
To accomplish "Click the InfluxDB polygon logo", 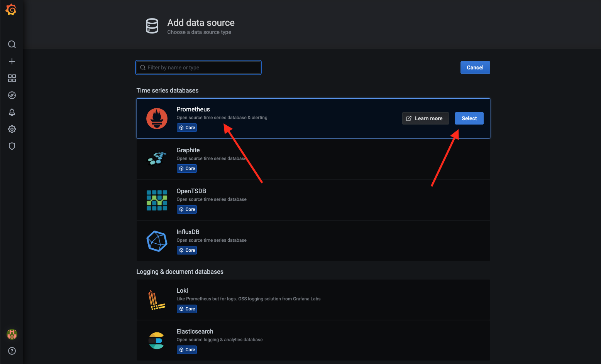I will point(157,241).
